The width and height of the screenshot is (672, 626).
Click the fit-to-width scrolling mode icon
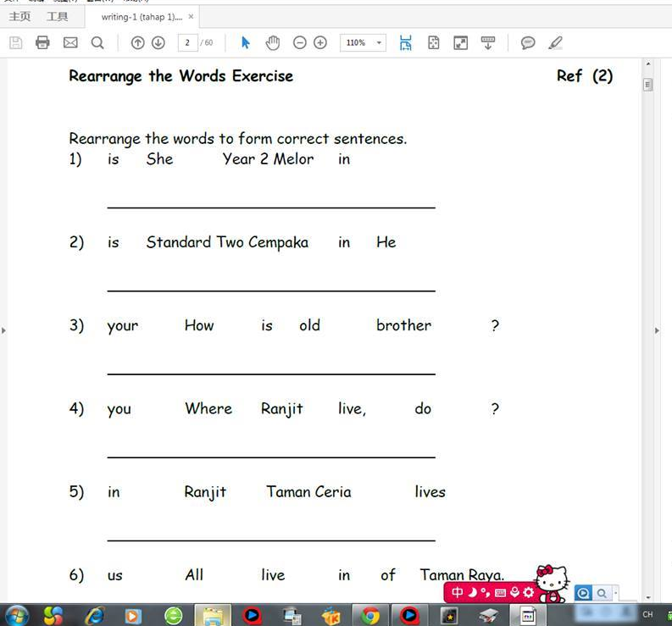[x=406, y=42]
